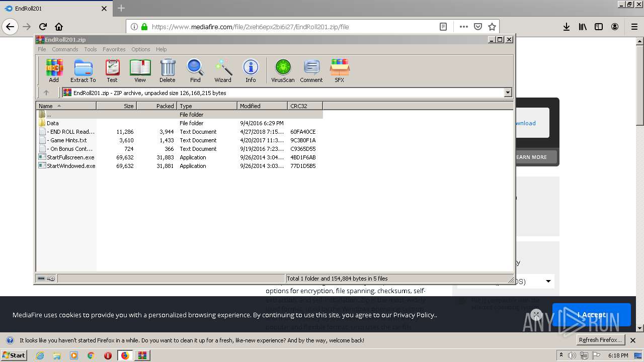Open a new Firefox tab
Viewport: 644px width, 362px height.
(x=121, y=8)
